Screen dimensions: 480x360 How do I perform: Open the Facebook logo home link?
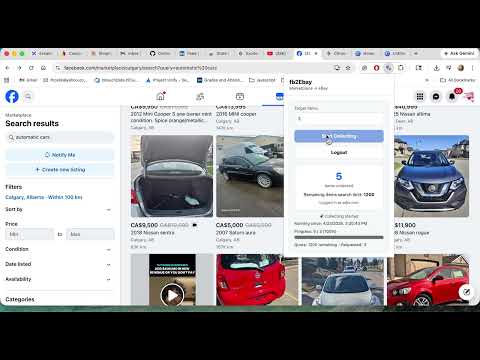point(12,96)
